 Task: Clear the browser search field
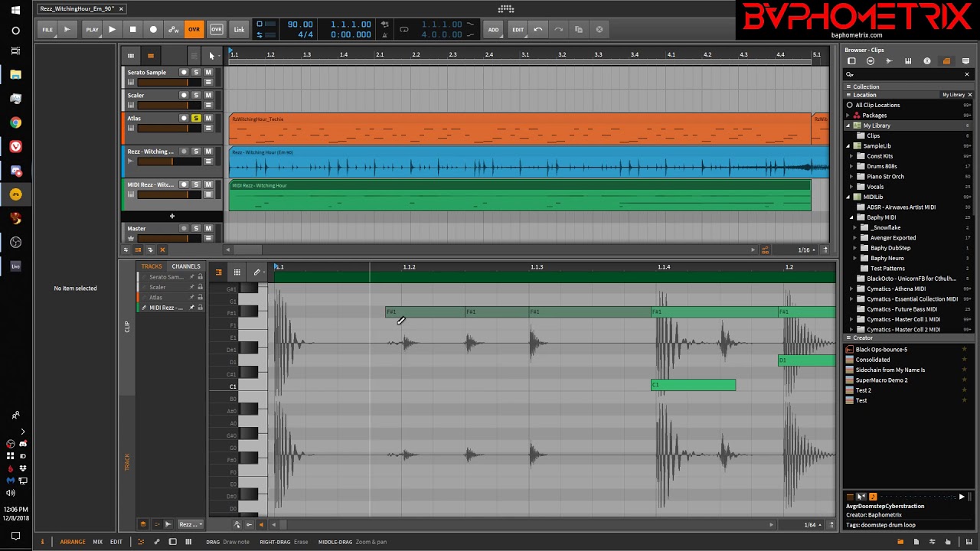(967, 74)
